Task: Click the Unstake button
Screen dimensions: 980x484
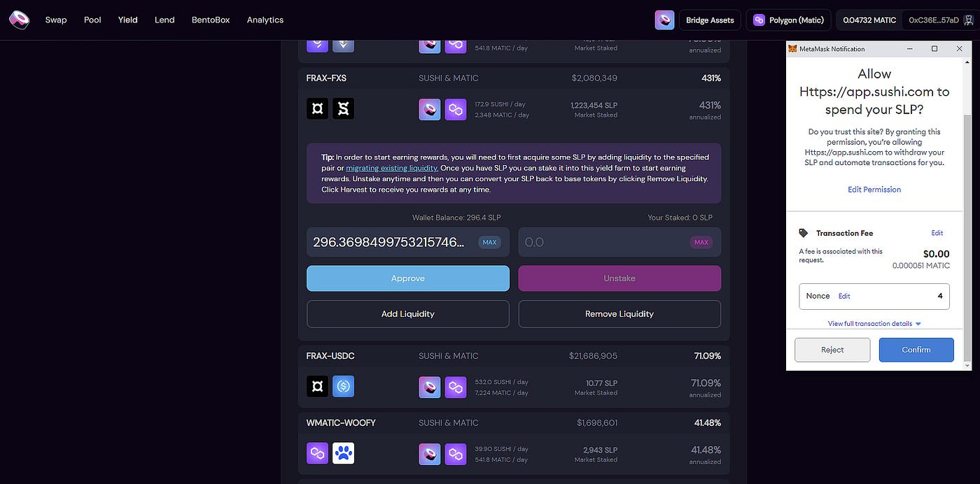Action: pos(619,278)
